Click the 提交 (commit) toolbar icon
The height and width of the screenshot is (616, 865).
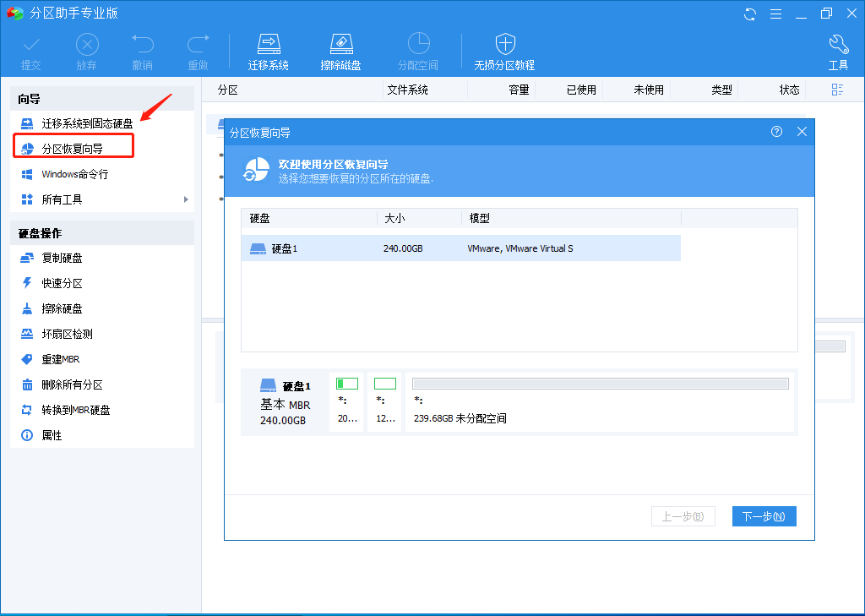[x=31, y=53]
